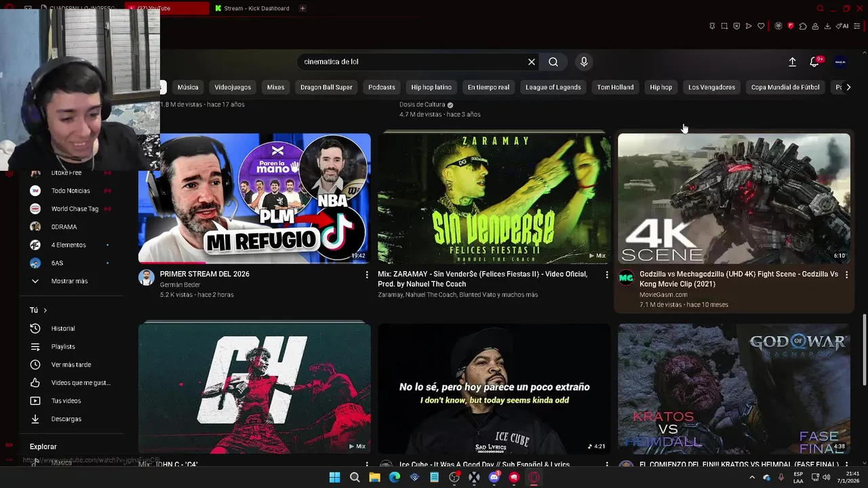Open the MovieGasm channel avatar icon
The width and height of the screenshot is (868, 488).
pyautogui.click(x=626, y=277)
